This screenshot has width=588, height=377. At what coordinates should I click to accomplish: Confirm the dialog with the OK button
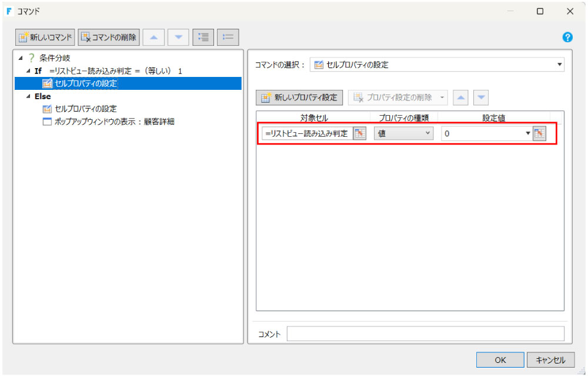(x=500, y=359)
